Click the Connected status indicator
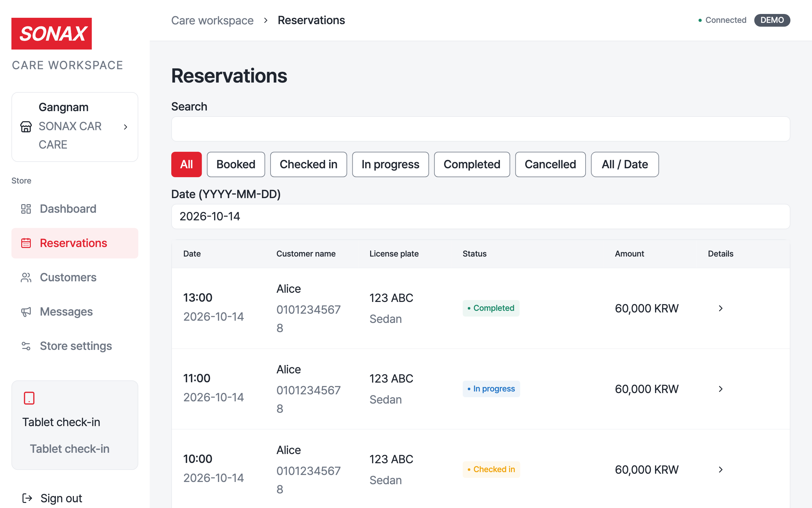This screenshot has height=508, width=812. click(722, 20)
